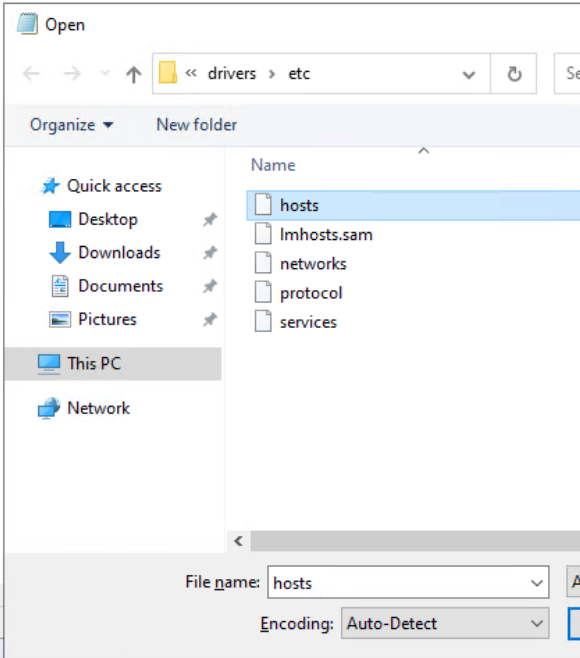Select the protocol file
The image size is (580, 658).
click(311, 293)
